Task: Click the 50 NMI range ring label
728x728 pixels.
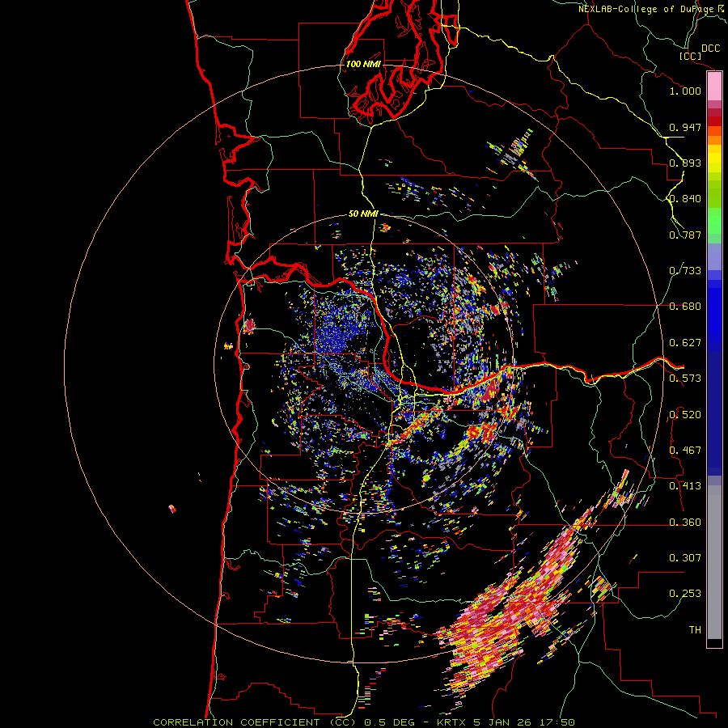Action: (x=363, y=214)
